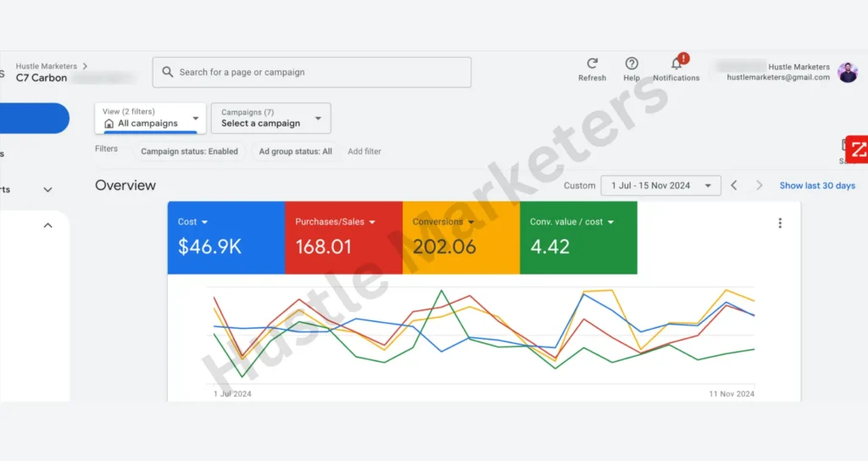The image size is (868, 461).
Task: Click the red Zoho widget icon
Action: (858, 149)
